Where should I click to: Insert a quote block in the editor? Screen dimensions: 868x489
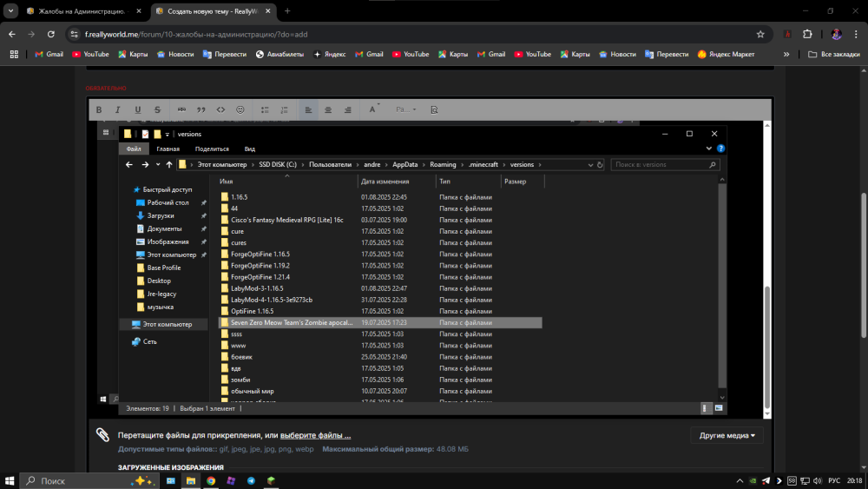click(201, 109)
